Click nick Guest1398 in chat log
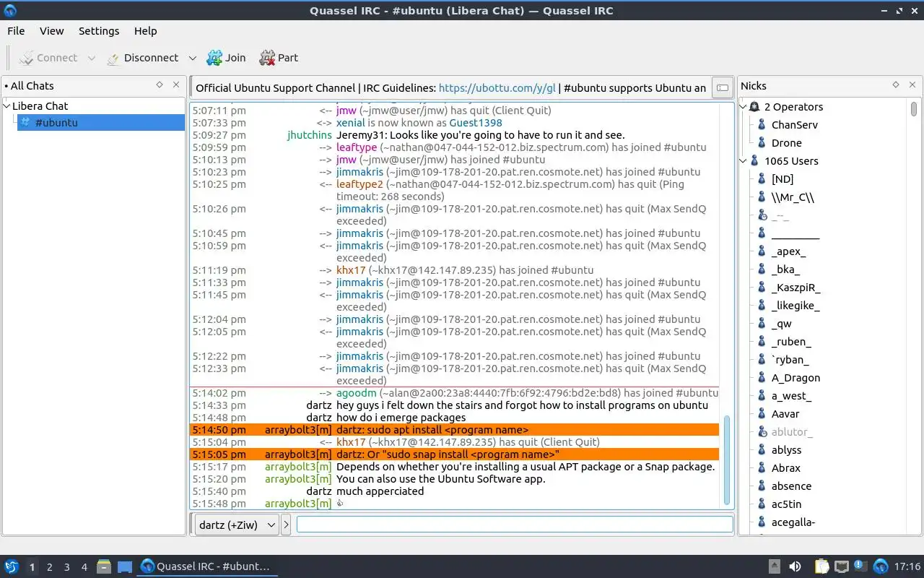This screenshot has width=924, height=578. (476, 123)
